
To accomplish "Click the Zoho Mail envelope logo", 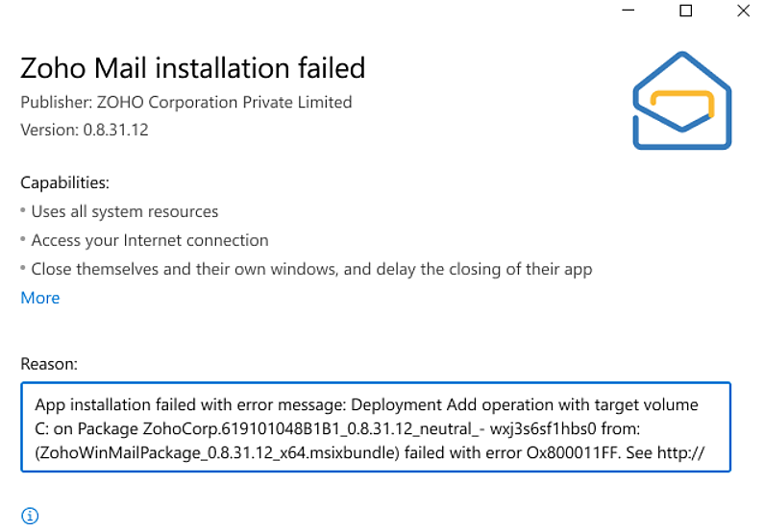I will [x=681, y=106].
